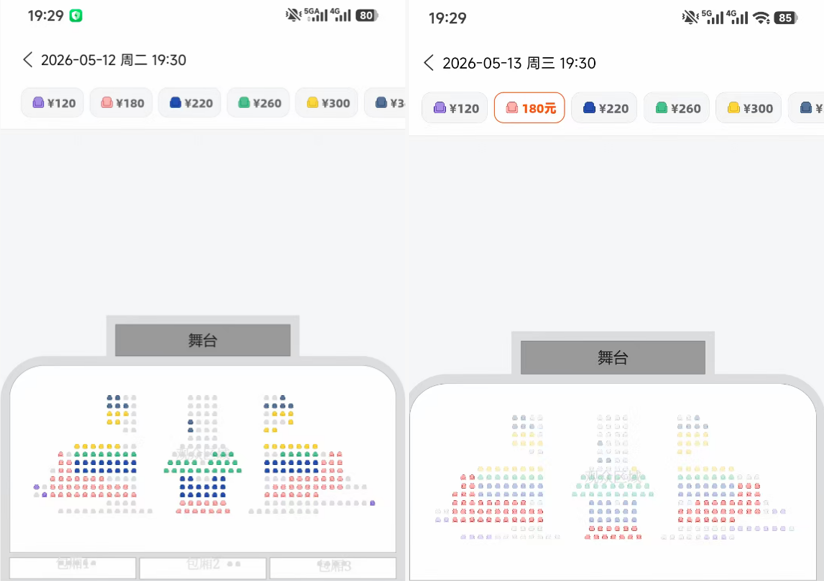Select ¥120 price filter on left screen
Viewport: 824px width, 581px height.
tap(53, 103)
